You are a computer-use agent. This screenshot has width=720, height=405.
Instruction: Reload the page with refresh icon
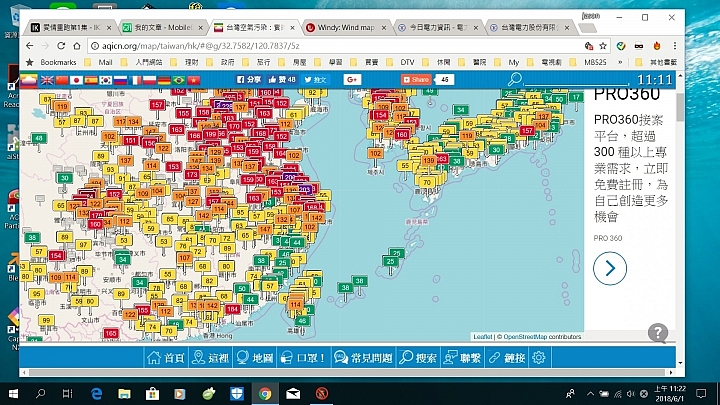coord(61,46)
